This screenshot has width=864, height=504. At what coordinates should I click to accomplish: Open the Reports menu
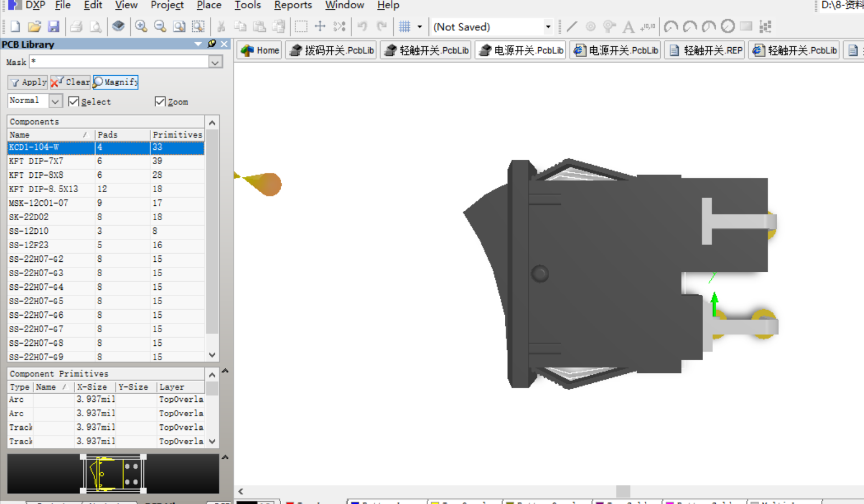[293, 5]
